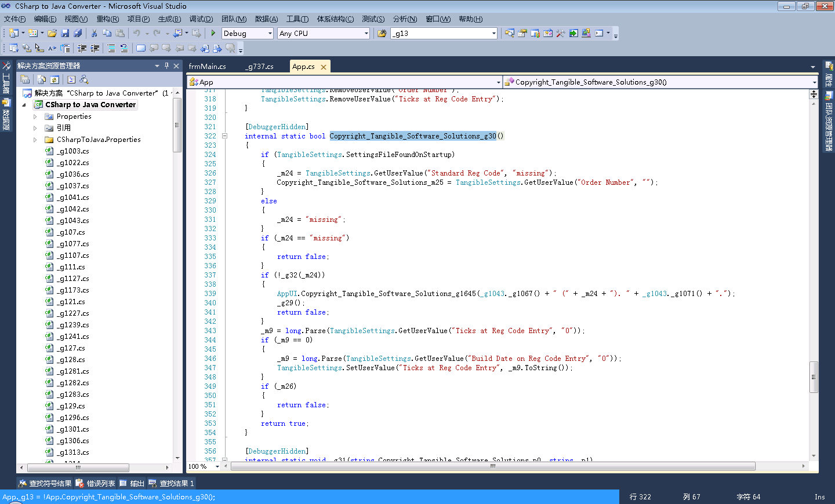The width and height of the screenshot is (835, 504).
Task: Comment out selected lines icon
Action: click(111, 49)
